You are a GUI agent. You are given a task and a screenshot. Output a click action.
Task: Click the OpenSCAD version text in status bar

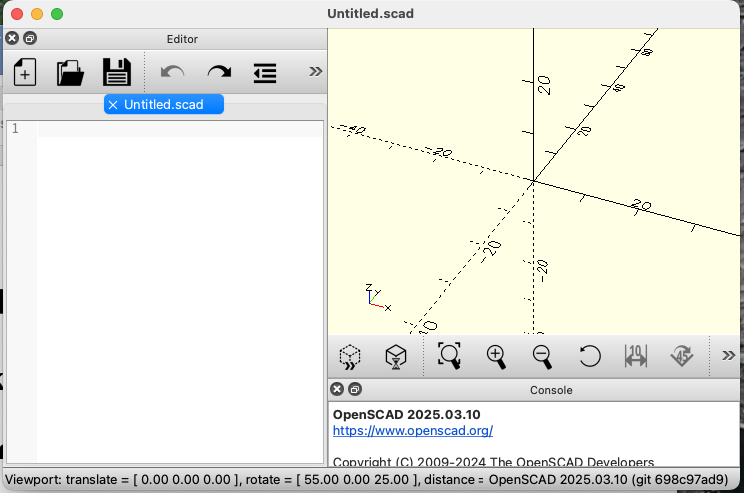(609, 480)
